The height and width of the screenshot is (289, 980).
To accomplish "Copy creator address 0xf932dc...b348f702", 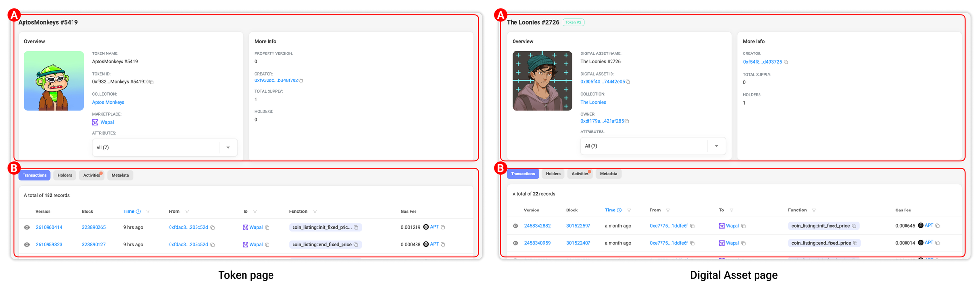I will click(301, 81).
